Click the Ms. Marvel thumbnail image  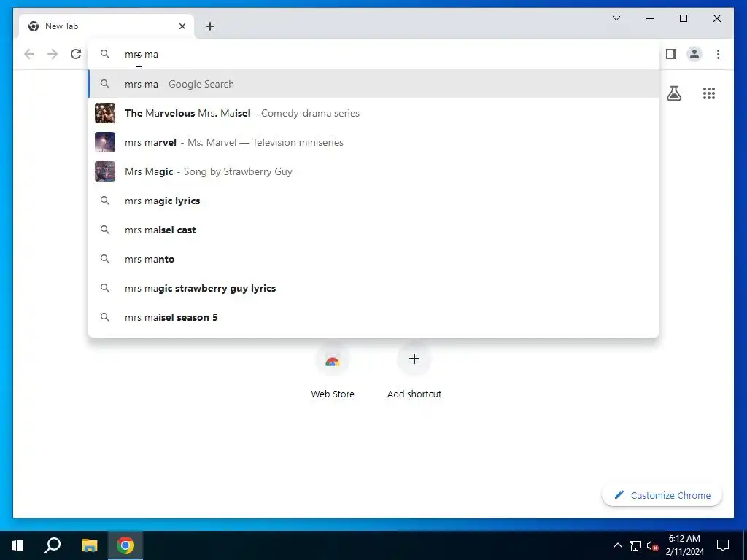coord(105,142)
